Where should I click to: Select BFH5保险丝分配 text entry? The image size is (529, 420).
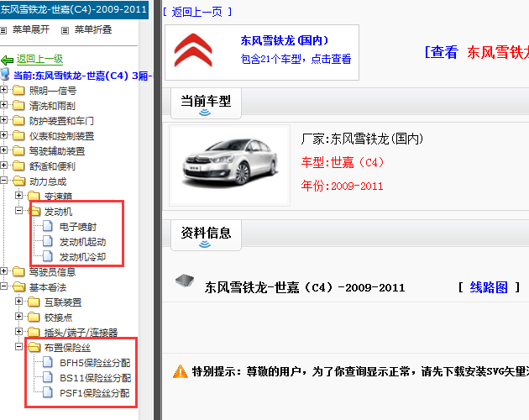click(95, 363)
